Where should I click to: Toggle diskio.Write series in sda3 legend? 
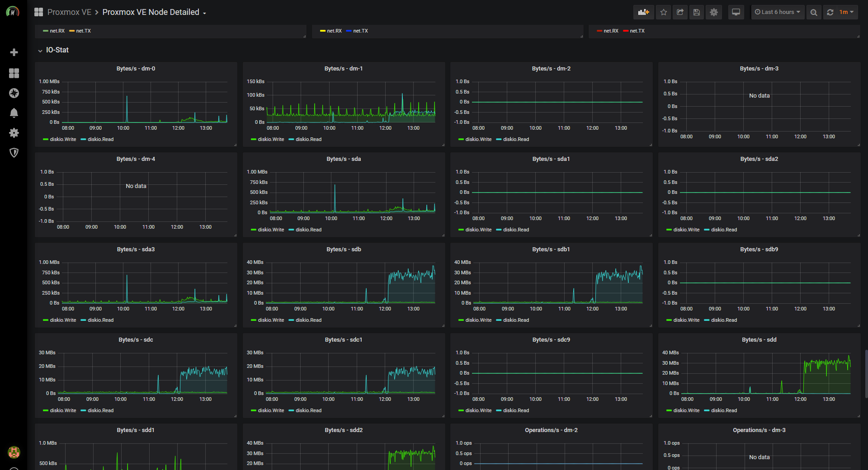[63, 320]
